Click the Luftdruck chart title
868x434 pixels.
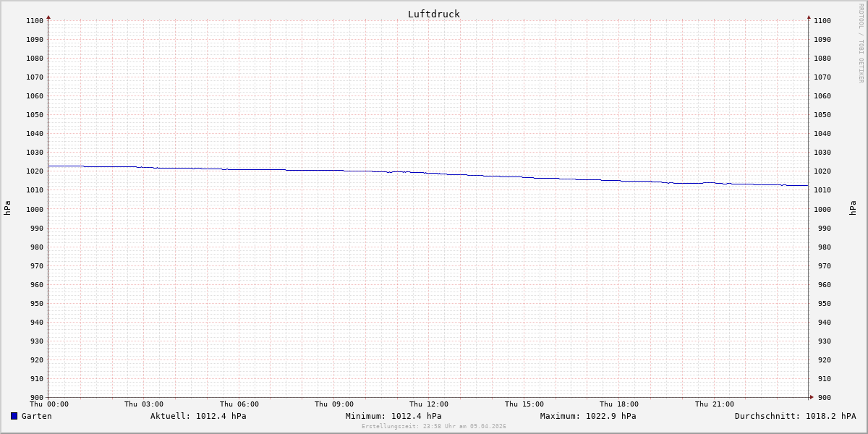(x=433, y=14)
